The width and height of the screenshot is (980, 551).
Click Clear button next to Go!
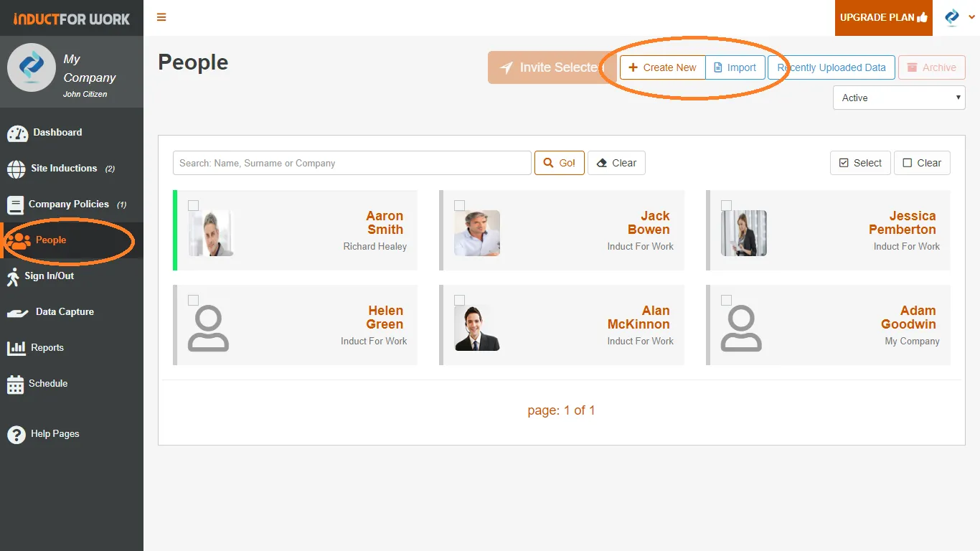coord(616,163)
